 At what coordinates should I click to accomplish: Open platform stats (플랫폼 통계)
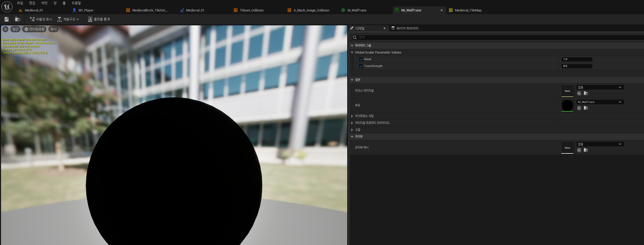pyautogui.click(x=99, y=19)
